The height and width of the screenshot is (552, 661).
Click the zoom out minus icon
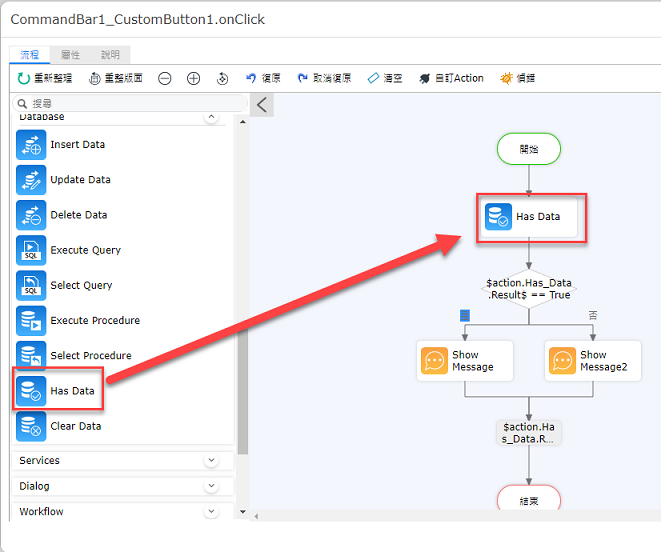164,78
